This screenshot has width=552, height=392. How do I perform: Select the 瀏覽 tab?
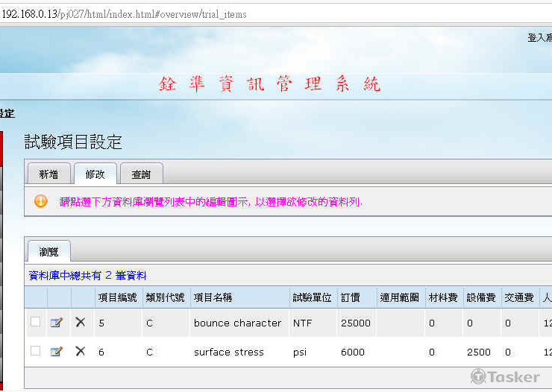(49, 251)
